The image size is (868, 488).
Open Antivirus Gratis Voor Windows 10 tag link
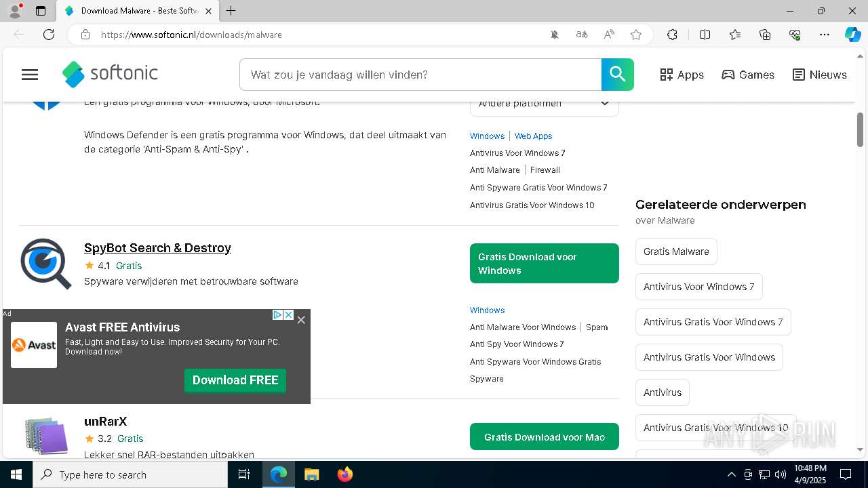point(532,205)
